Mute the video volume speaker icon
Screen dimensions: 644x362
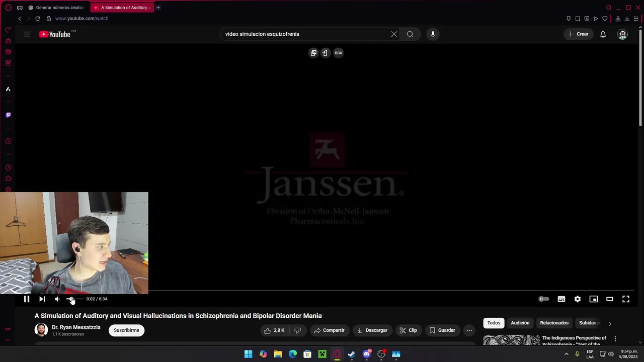click(57, 299)
